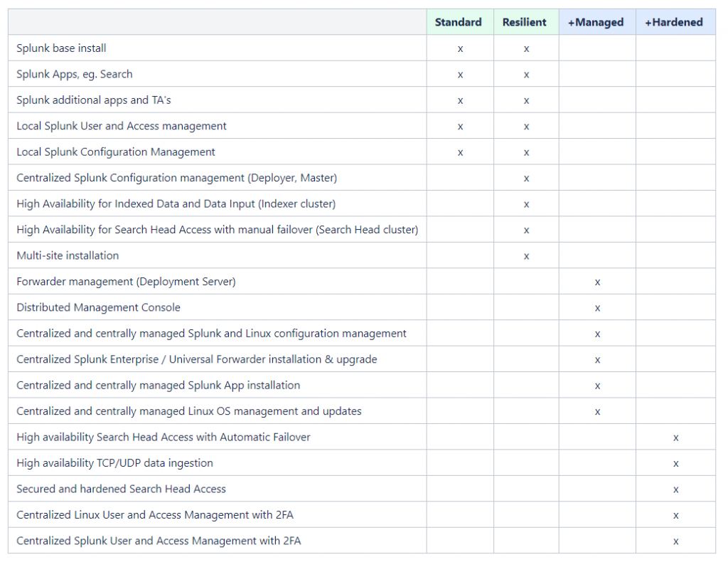Click Resilient x for additional apps and TA's

(526, 101)
